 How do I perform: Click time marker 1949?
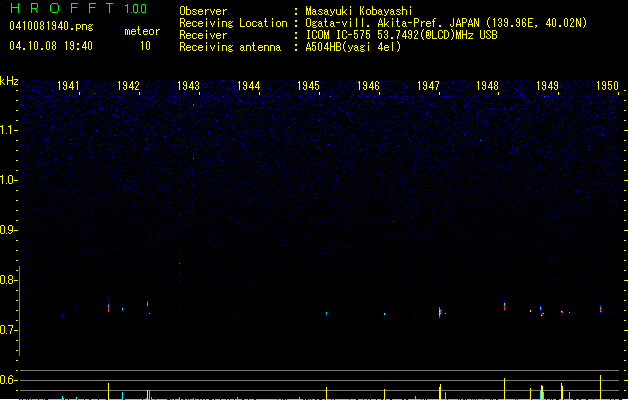547,86
